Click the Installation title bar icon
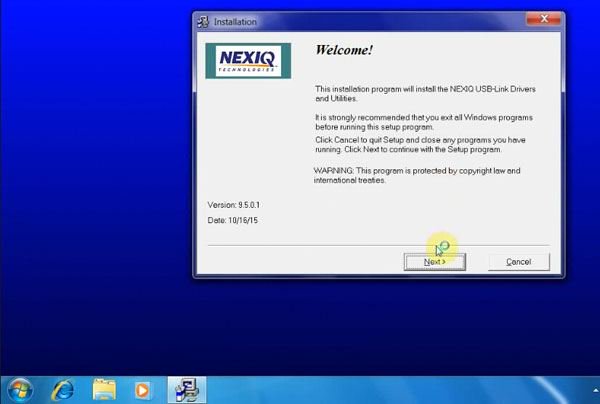The height and width of the screenshot is (404, 600). pos(203,22)
